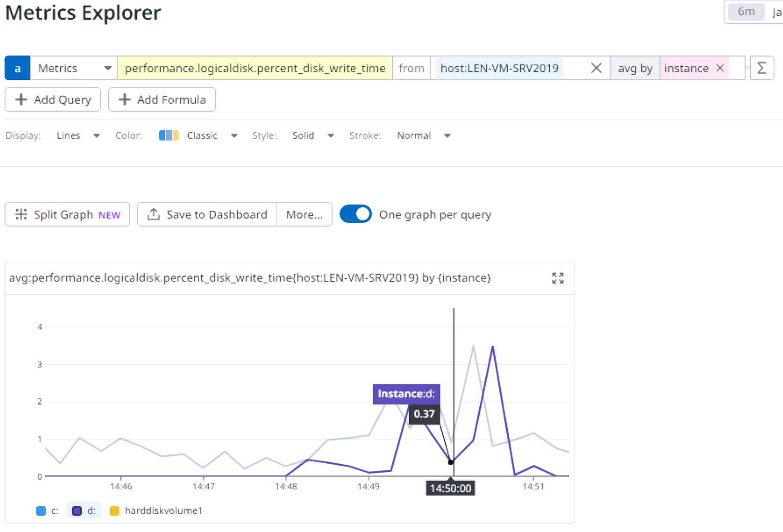This screenshot has height=532, width=783.
Task: Click the Save to Dashboard upload icon
Action: pos(154,215)
